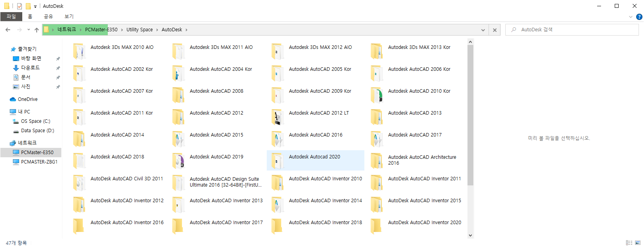Viewport: 644px width, 248px height.
Task: Stop loading with the X button beside address bar
Action: (x=495, y=30)
